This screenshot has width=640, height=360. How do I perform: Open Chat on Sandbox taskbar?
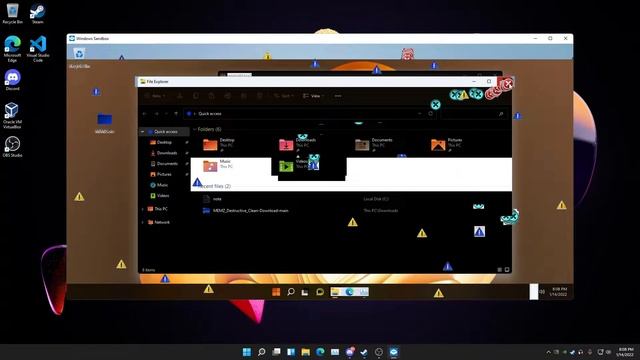[320, 292]
